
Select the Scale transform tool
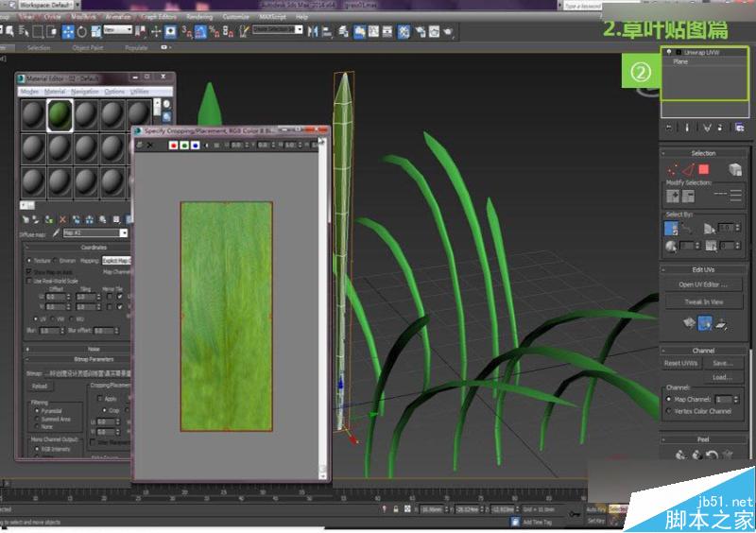pyautogui.click(x=96, y=31)
